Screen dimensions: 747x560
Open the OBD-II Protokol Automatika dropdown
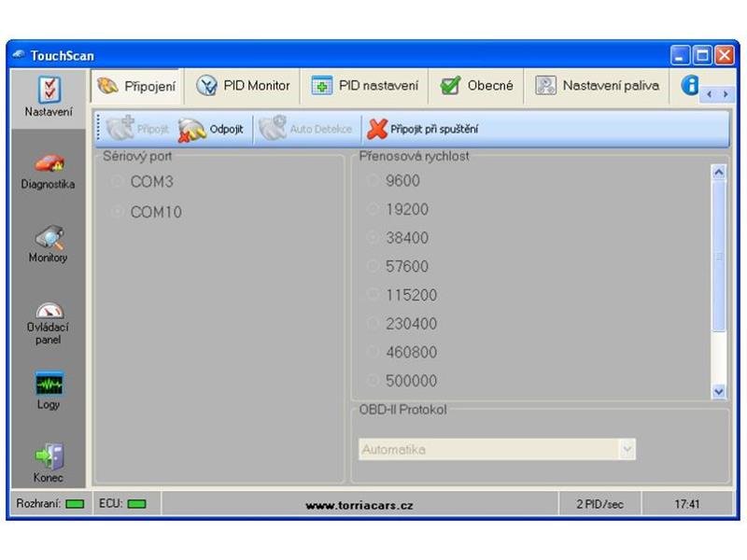point(497,449)
